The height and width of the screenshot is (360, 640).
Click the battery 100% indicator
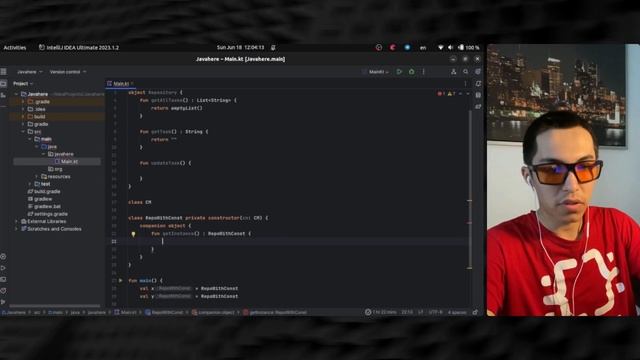point(469,48)
